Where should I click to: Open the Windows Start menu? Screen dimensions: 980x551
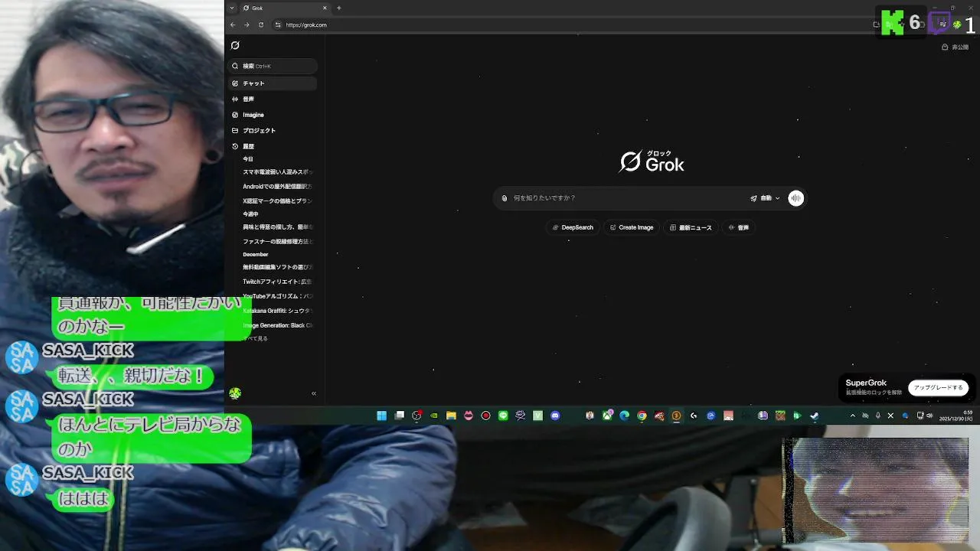381,416
